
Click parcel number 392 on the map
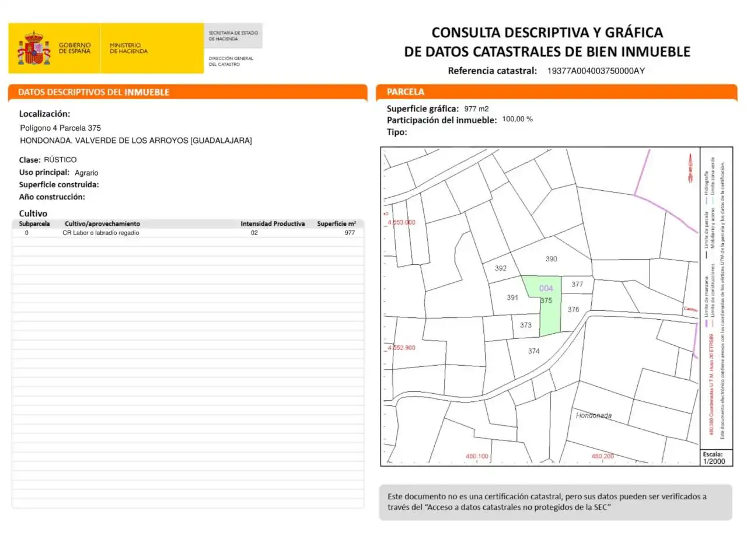click(x=501, y=268)
